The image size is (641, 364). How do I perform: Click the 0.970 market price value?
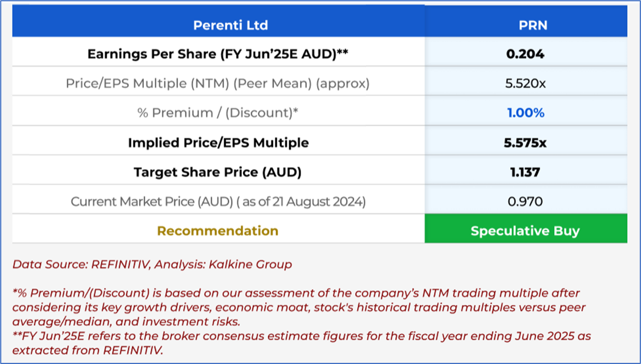click(x=525, y=201)
